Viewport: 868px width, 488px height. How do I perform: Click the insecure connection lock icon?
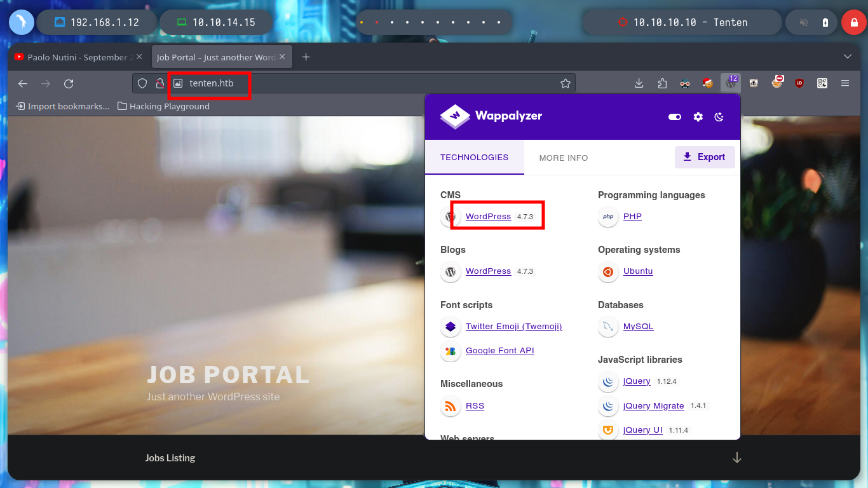(160, 83)
